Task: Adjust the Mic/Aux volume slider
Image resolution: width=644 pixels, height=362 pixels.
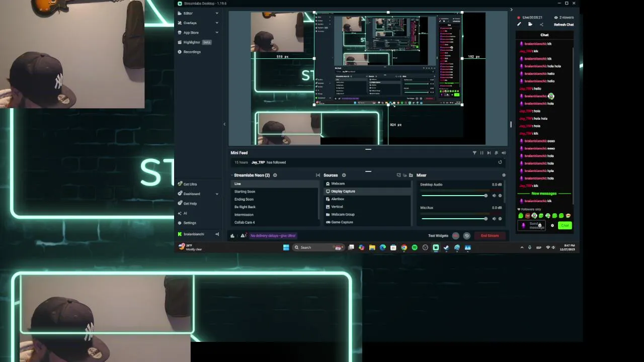Action: [x=454, y=219]
